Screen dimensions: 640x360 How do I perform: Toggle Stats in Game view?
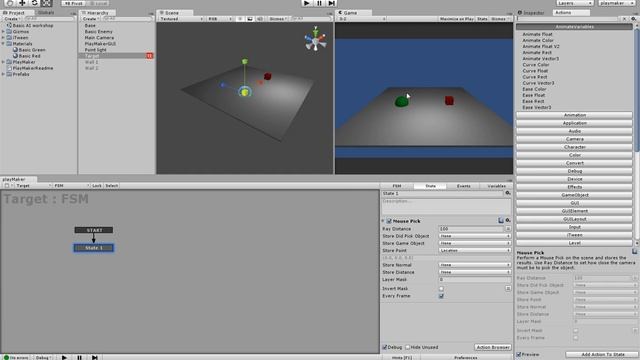tap(482, 19)
